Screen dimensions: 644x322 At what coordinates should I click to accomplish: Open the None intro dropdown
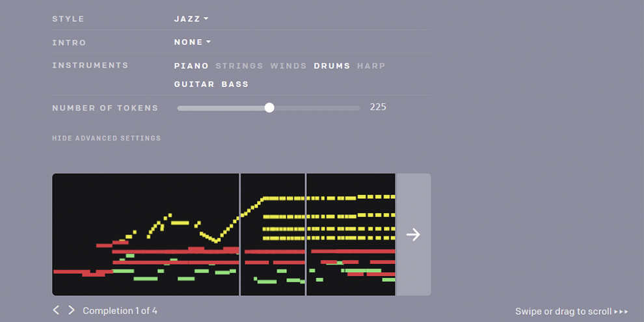[192, 42]
